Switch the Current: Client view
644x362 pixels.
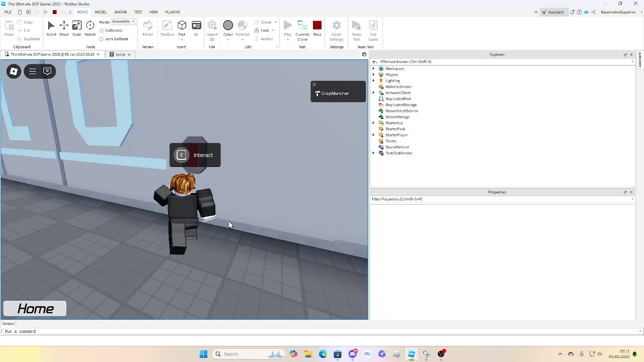point(302,30)
